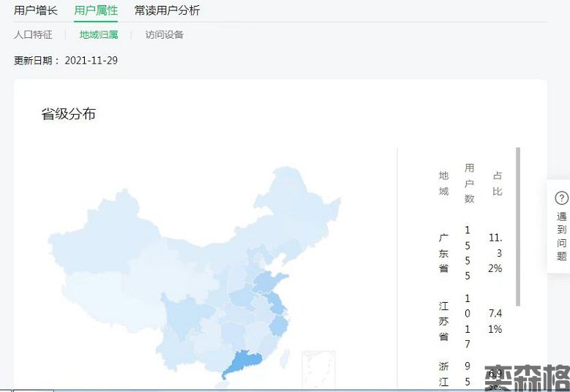The height and width of the screenshot is (392, 570).
Task: Click the 地域 column header
Action: [443, 183]
